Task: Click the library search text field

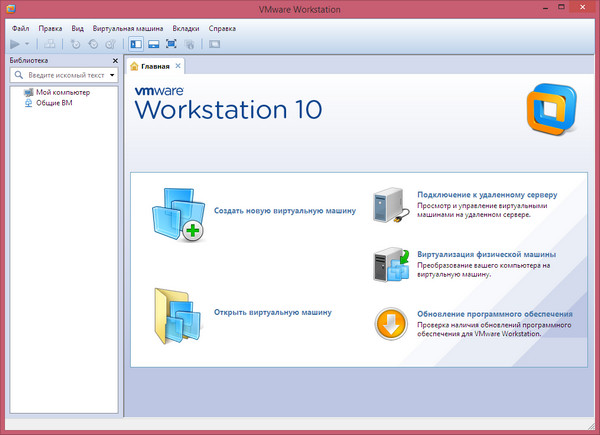Action: tap(62, 75)
